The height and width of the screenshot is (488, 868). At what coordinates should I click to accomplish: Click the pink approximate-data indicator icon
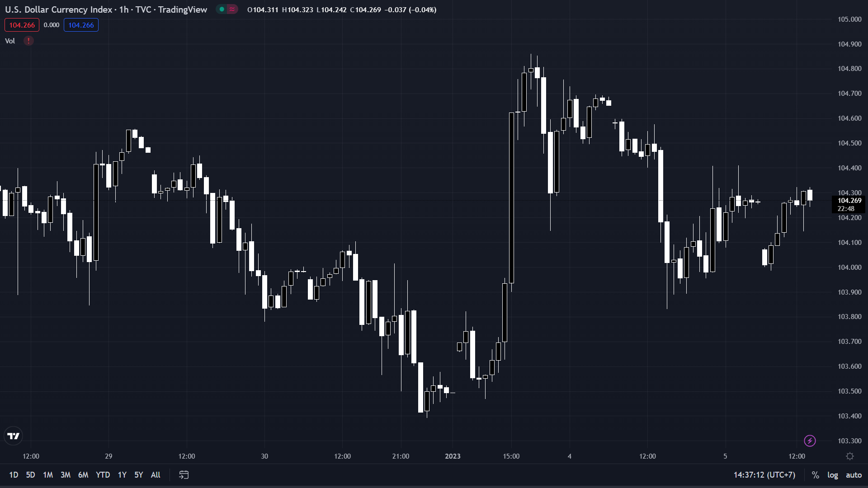tap(232, 9)
